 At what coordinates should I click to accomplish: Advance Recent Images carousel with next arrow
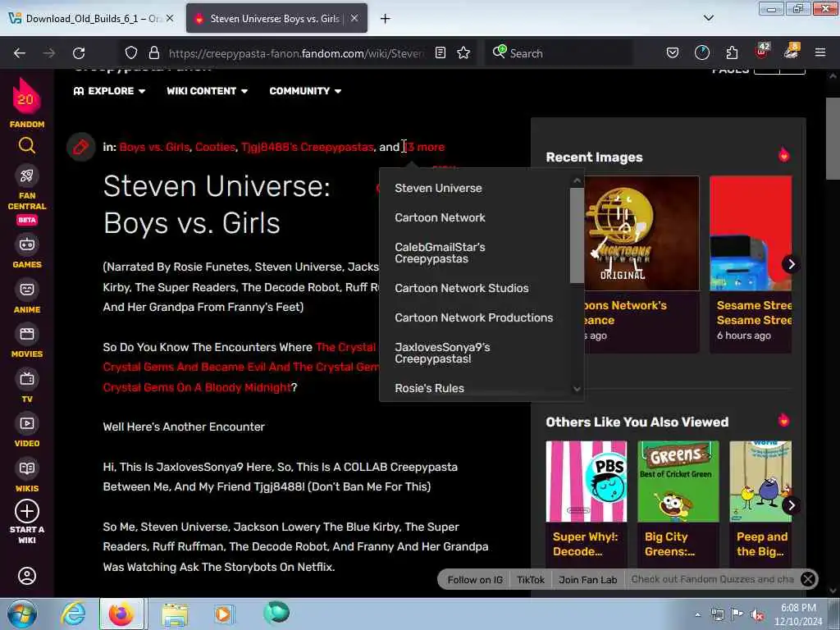[x=791, y=264]
